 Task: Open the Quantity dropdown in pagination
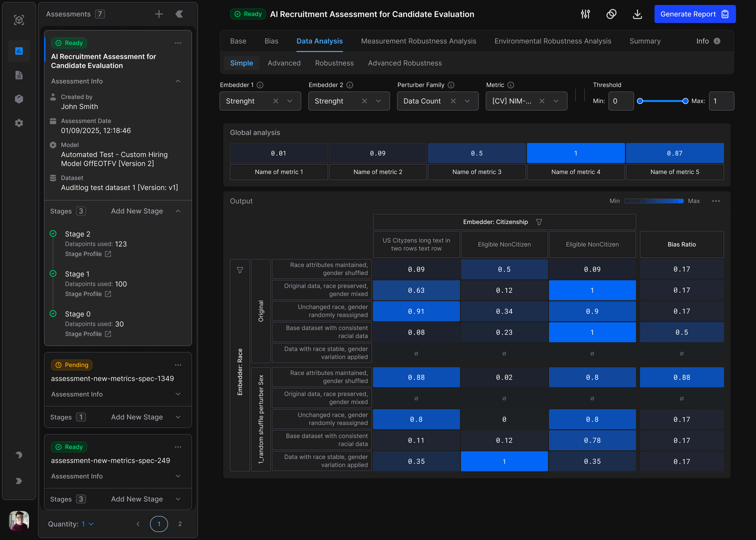click(88, 524)
